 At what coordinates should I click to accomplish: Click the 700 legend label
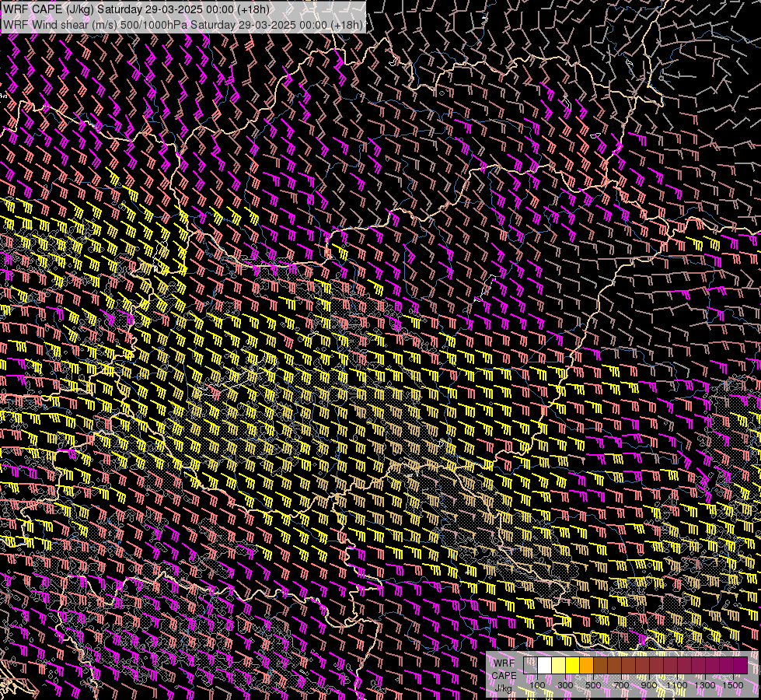621,685
